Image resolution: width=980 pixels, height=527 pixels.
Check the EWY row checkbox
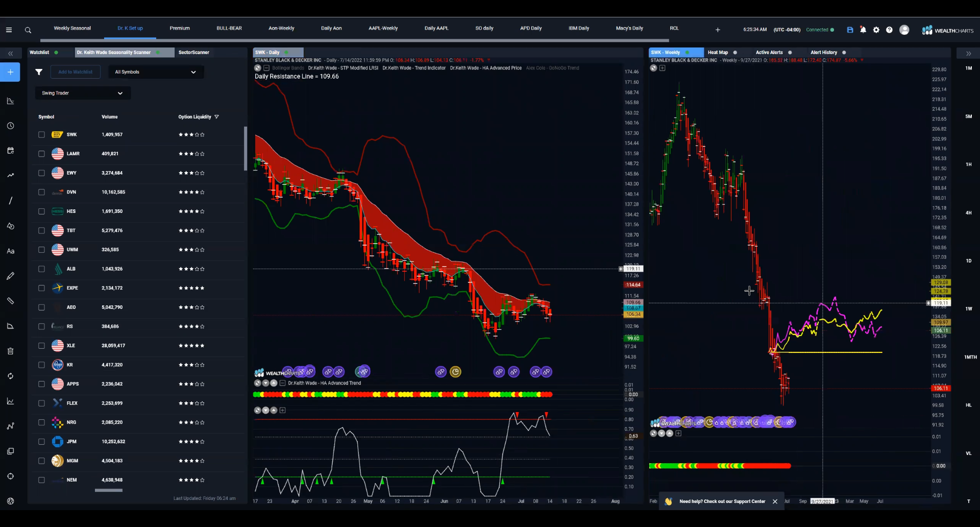click(x=41, y=173)
